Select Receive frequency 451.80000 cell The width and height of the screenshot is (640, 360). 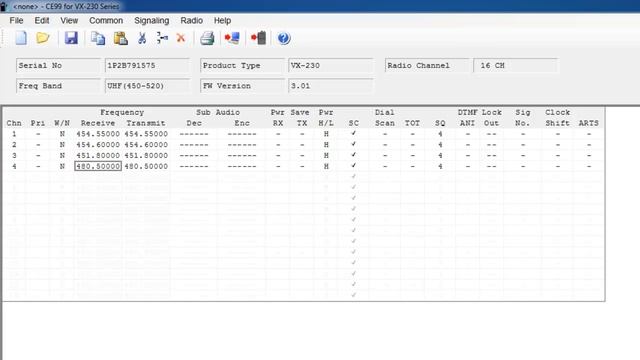(x=98, y=156)
